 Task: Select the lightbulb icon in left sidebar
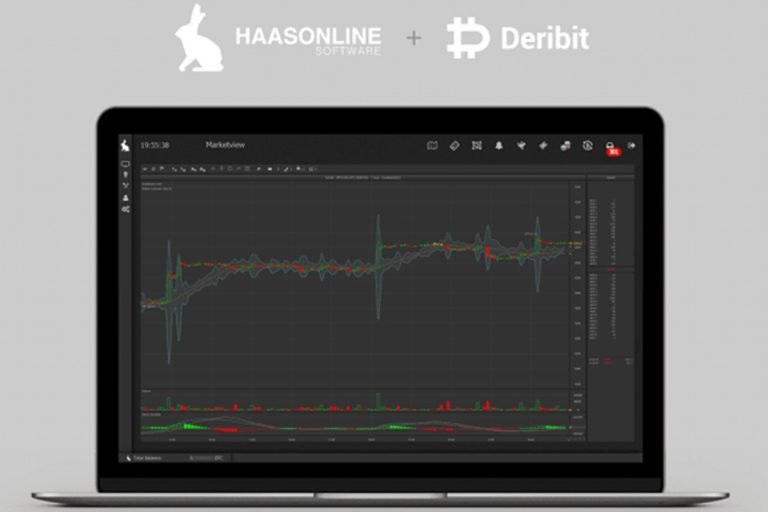pos(125,174)
